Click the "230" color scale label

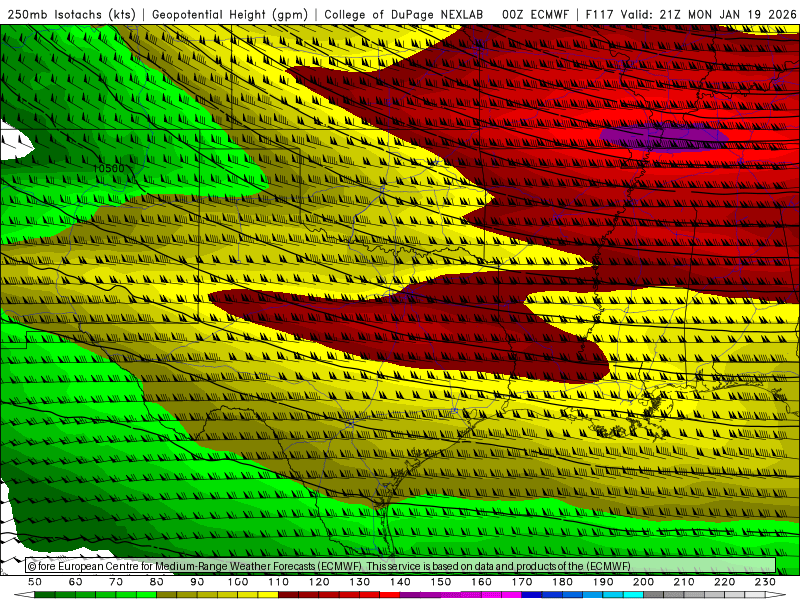point(766,582)
